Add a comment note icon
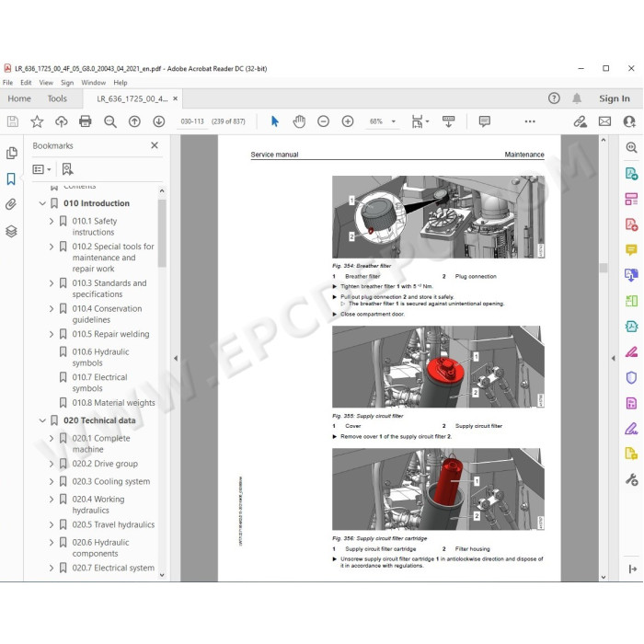 tap(485, 121)
